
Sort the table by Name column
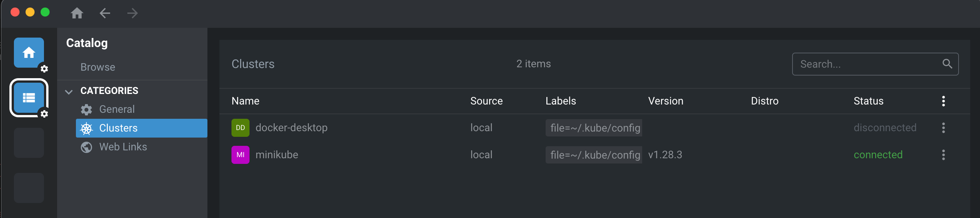(245, 101)
